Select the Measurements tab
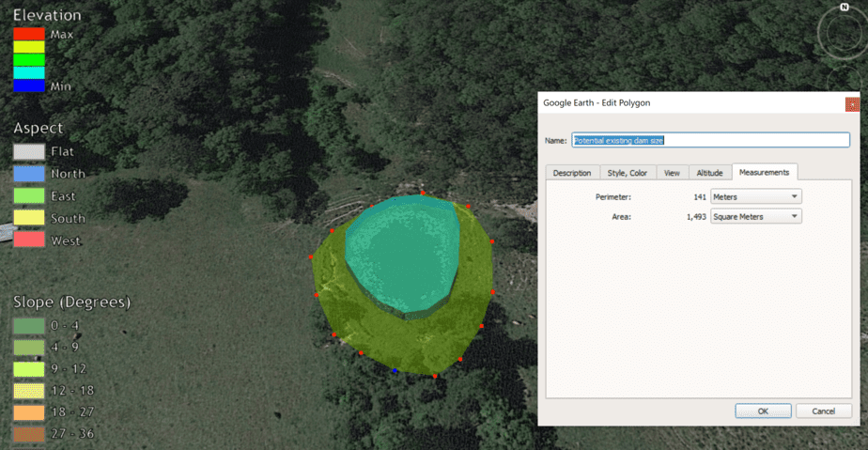This screenshot has width=868, height=450. (x=764, y=172)
